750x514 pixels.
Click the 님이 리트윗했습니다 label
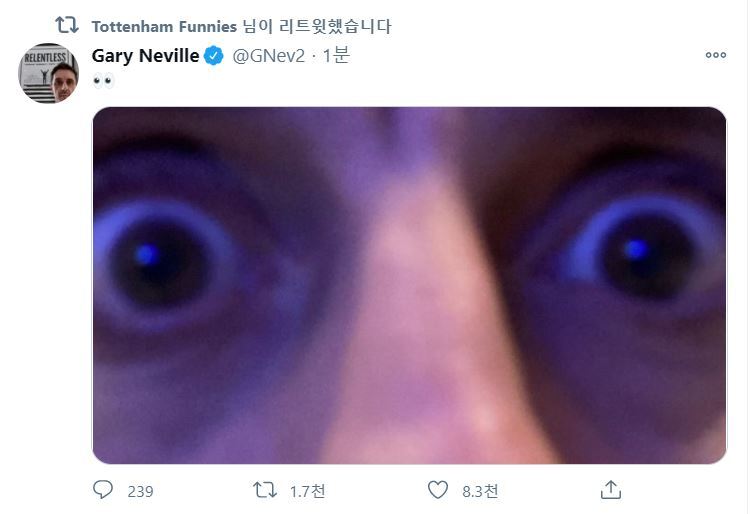pyautogui.click(x=317, y=26)
